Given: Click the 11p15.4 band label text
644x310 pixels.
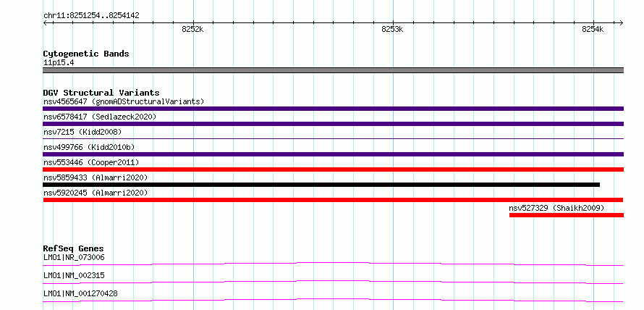Looking at the screenshot, I should click(59, 63).
